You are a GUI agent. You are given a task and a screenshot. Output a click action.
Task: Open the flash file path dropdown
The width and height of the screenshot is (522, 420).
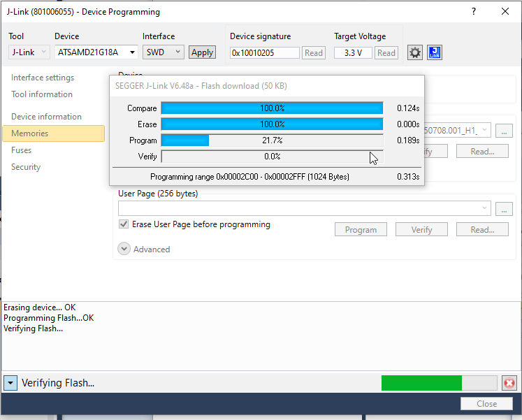pos(485,130)
